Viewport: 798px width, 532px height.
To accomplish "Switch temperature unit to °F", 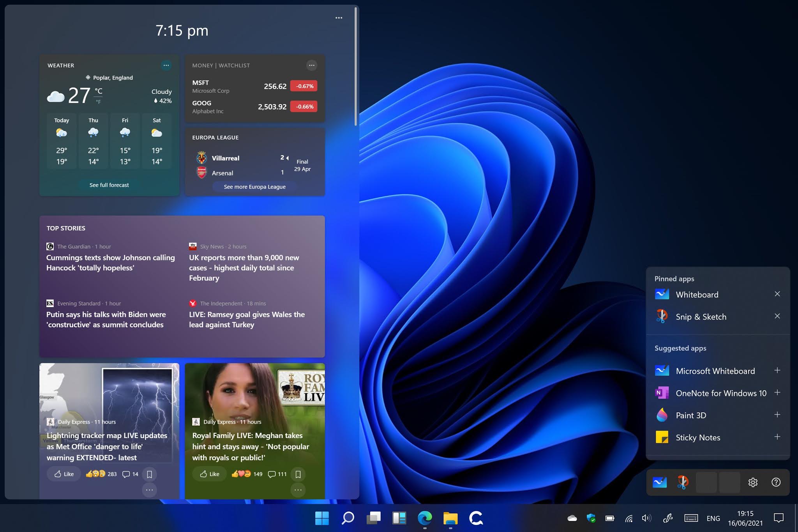I will pyautogui.click(x=99, y=102).
